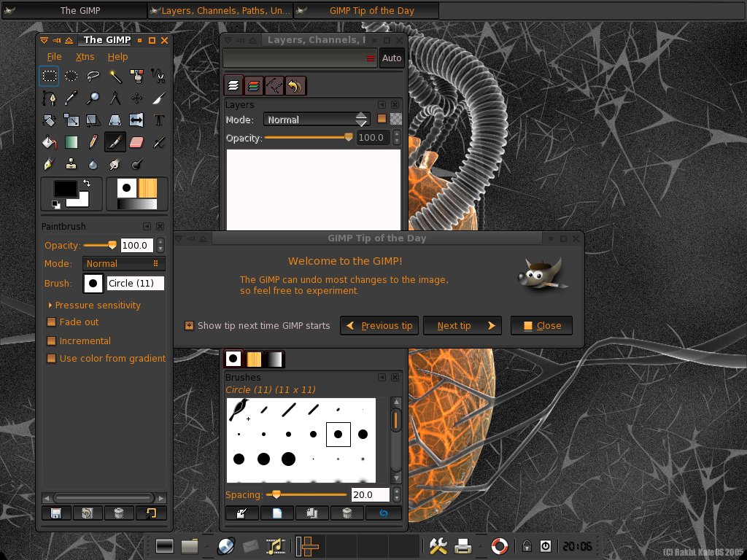Select the Scale tool
This screenshot has height=560, width=747.
pos(71,120)
